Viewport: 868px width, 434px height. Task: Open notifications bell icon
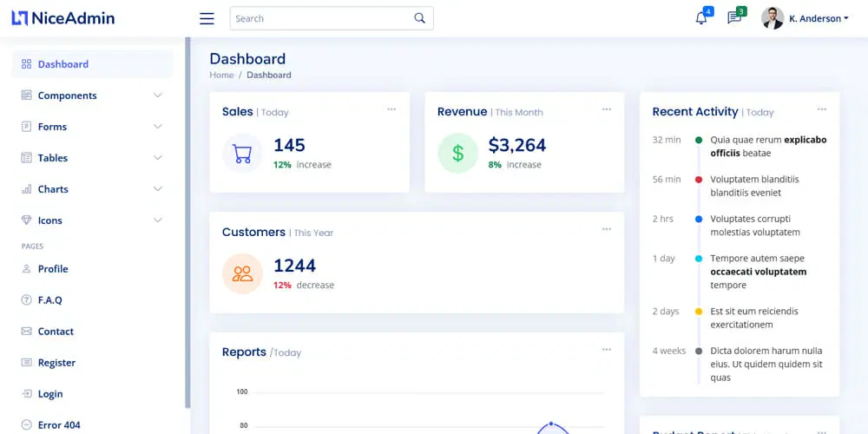click(700, 18)
